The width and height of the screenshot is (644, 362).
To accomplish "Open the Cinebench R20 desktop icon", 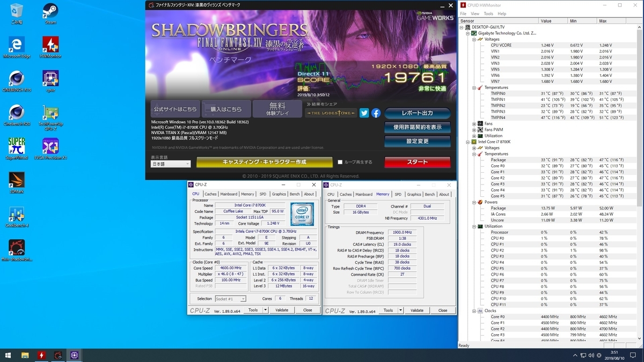I will point(17,115).
